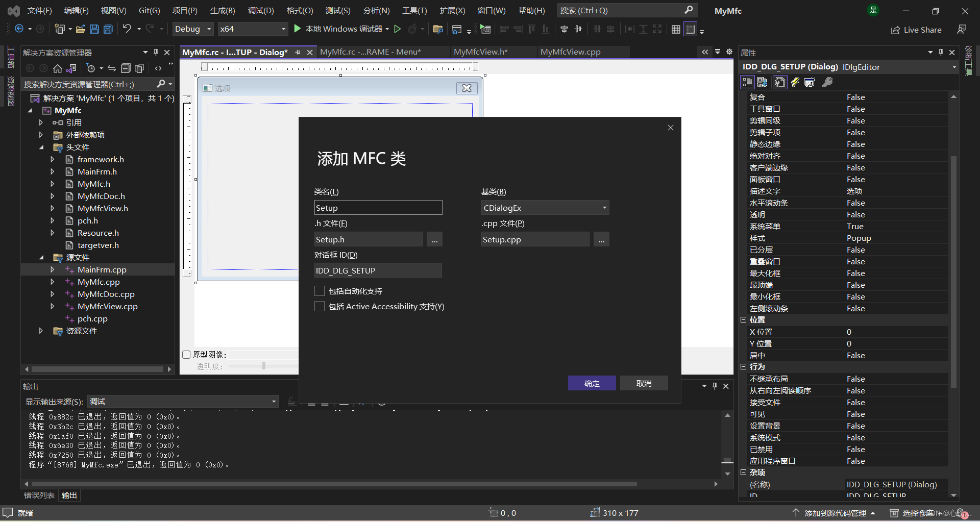
Task: Select MainFrm.cpp in Solution Explorer
Action: pos(102,270)
